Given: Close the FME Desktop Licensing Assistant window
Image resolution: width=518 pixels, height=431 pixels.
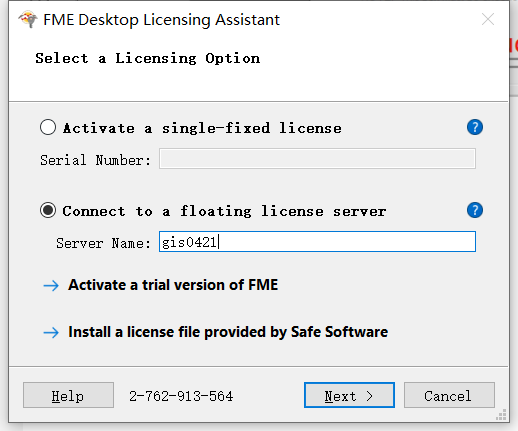Looking at the screenshot, I should [x=488, y=19].
